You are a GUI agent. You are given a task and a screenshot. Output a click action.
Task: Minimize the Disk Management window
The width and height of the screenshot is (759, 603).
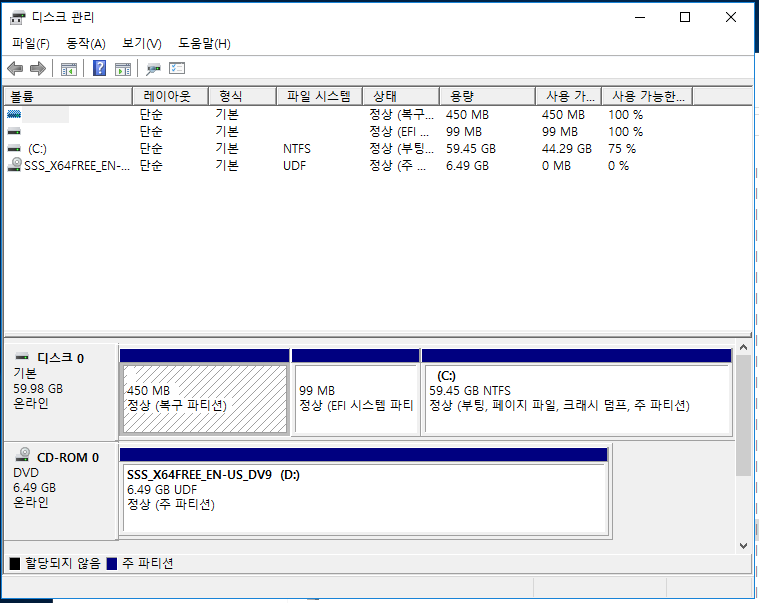click(640, 17)
